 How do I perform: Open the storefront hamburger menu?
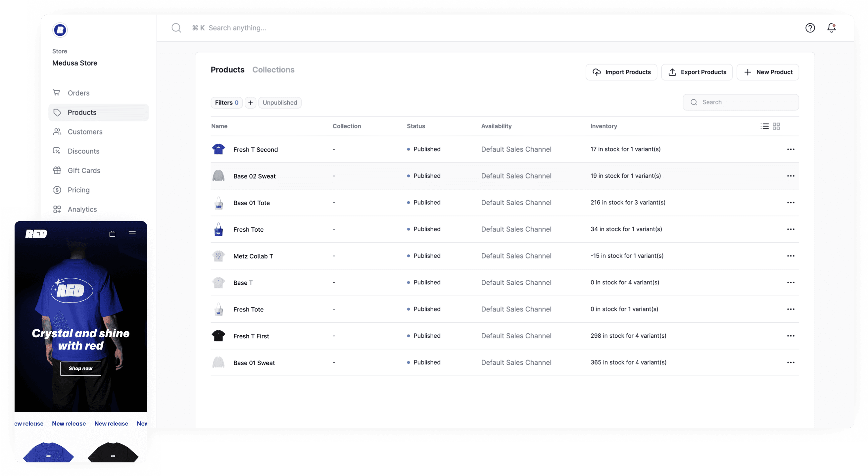(x=132, y=233)
